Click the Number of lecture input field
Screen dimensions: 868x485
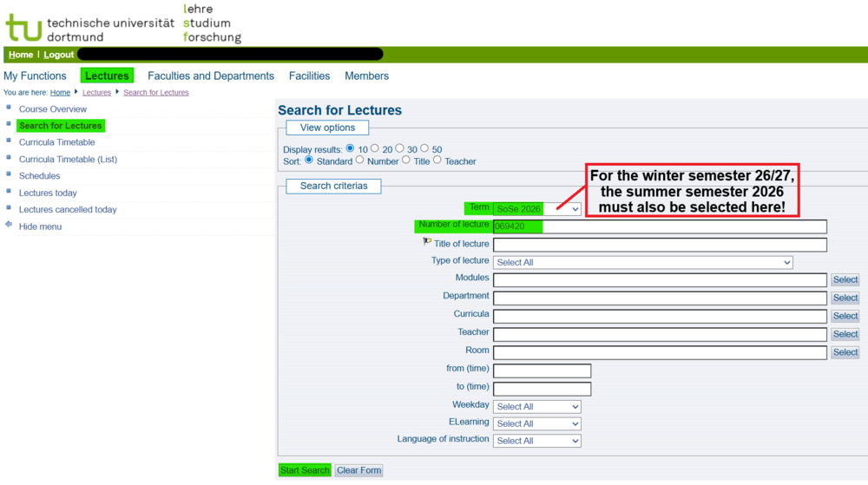pyautogui.click(x=660, y=226)
